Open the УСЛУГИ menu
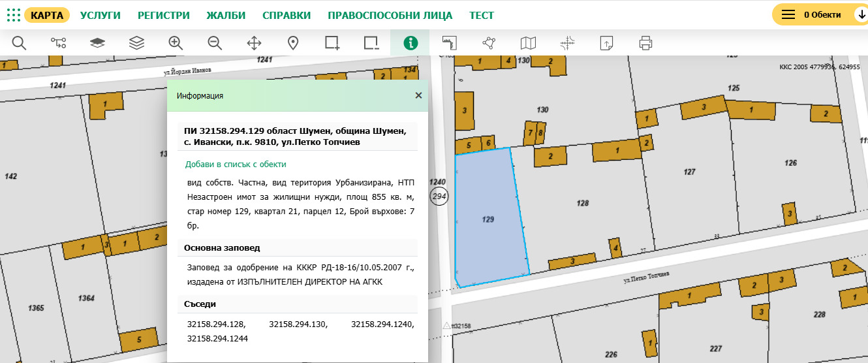This screenshot has width=868, height=363. point(101,15)
